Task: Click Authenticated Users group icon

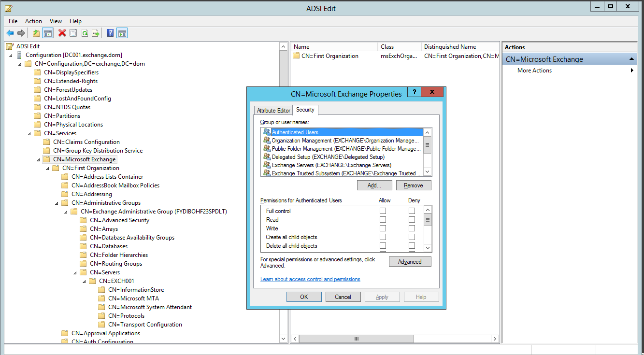Action: [267, 132]
